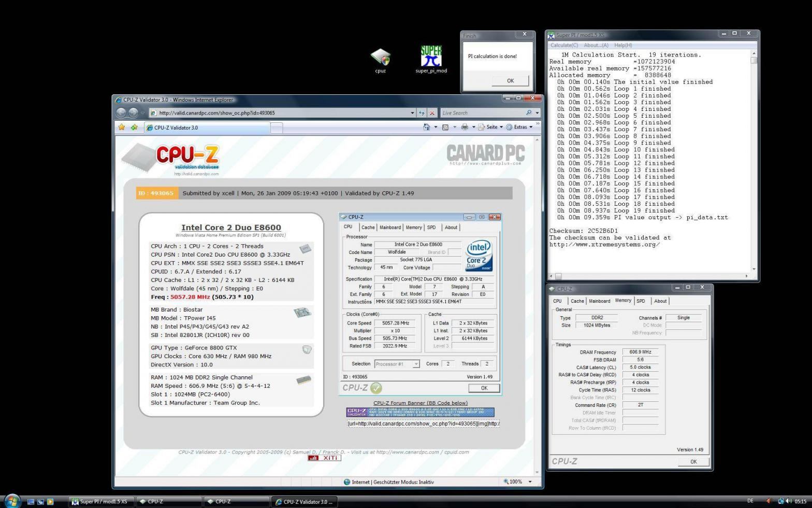The width and height of the screenshot is (812, 508).
Task: Click IE page vertical scrollbar
Action: [x=537, y=306]
